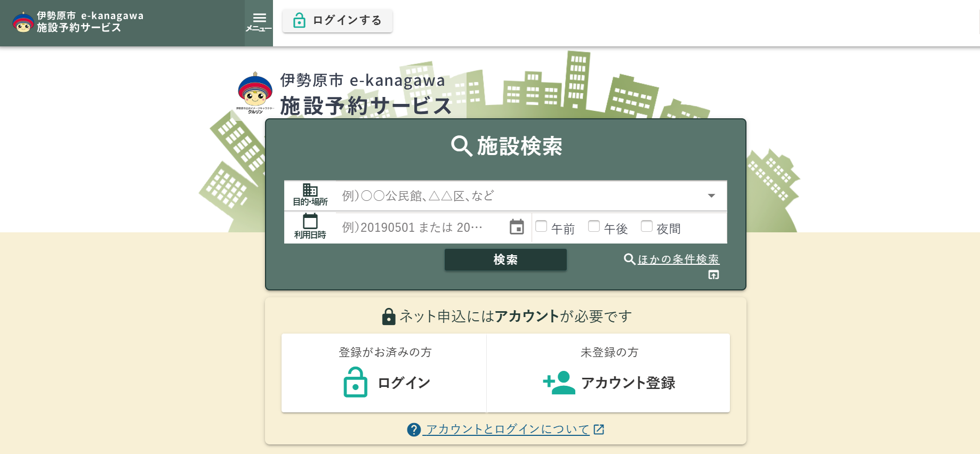Image resolution: width=980 pixels, height=454 pixels.
Task: Open the hamburger menu (メニュー)
Action: click(x=259, y=22)
